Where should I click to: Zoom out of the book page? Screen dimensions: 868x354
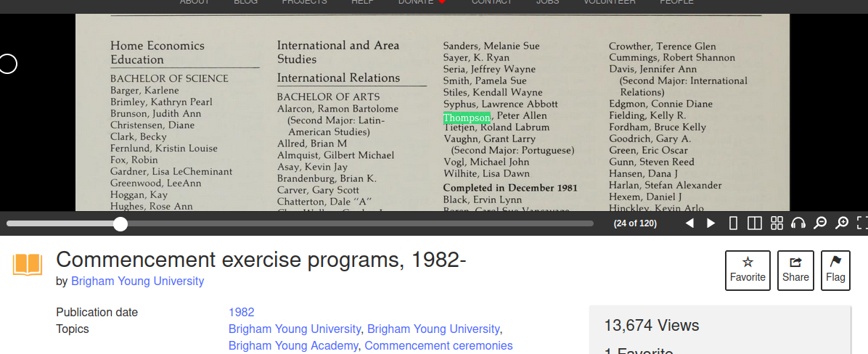(820, 223)
